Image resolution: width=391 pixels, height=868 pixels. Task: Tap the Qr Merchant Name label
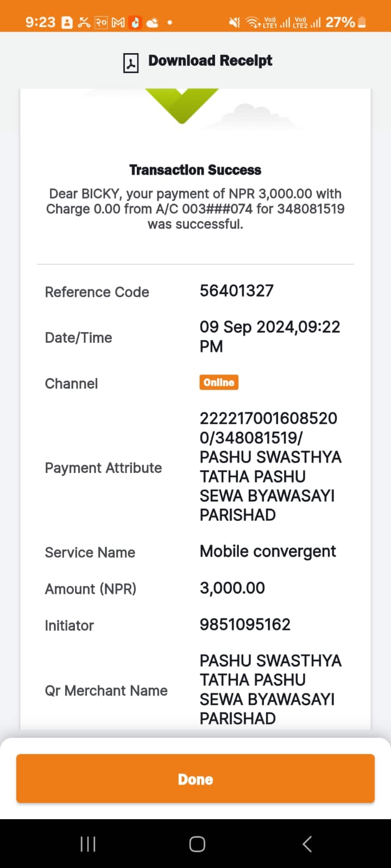(x=106, y=691)
